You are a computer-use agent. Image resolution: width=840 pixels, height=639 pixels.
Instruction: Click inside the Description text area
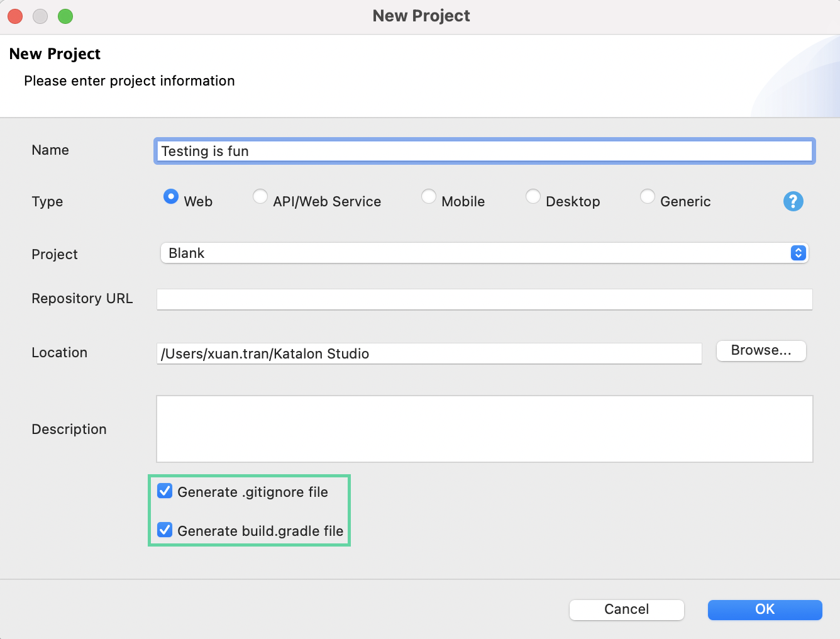click(484, 429)
